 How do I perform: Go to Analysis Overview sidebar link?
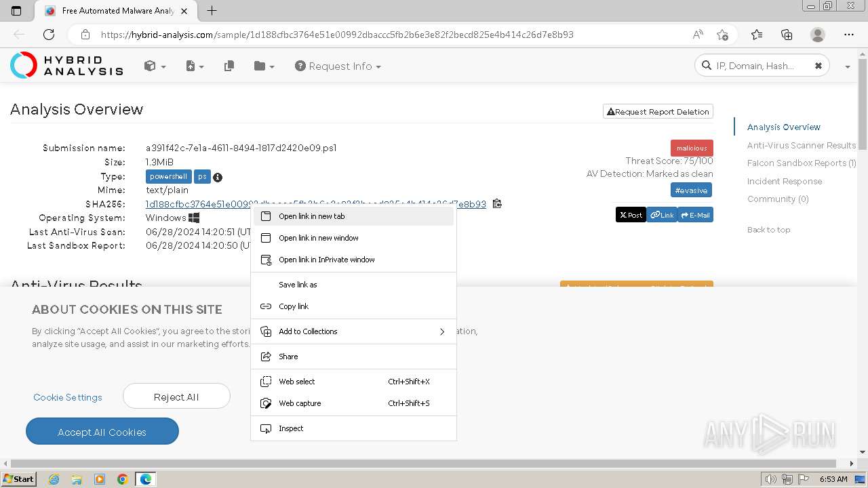(x=783, y=127)
